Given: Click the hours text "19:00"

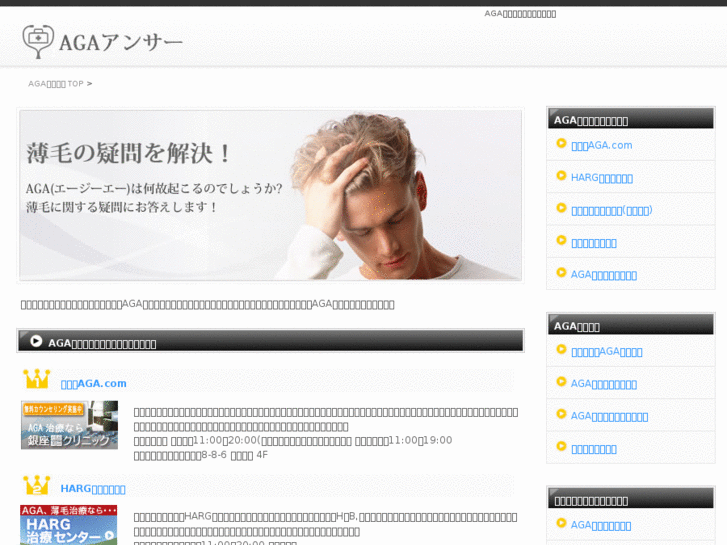Looking at the screenshot, I should 438,440.
